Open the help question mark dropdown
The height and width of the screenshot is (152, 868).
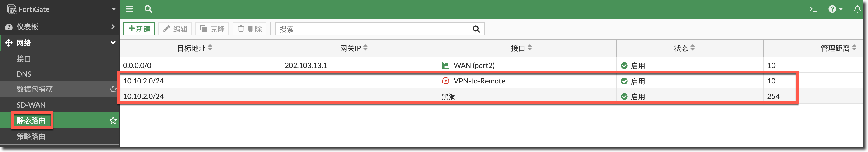pyautogui.click(x=835, y=9)
